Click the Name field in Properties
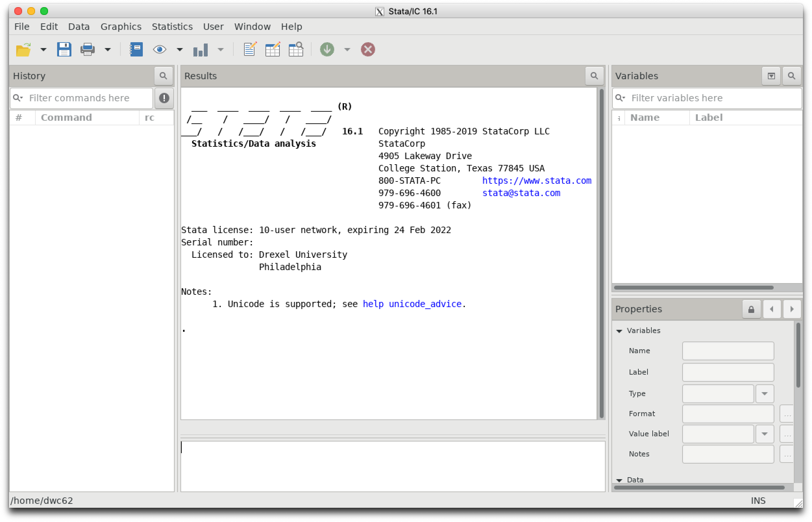The width and height of the screenshot is (812, 522). [728, 351]
